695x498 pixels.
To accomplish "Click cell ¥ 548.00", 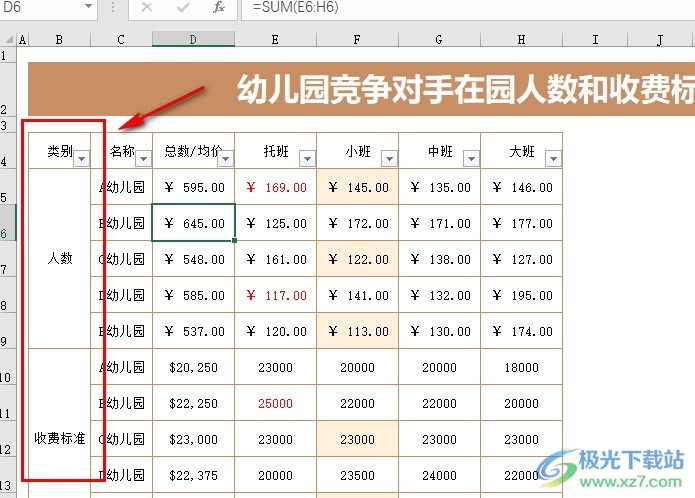I will click(193, 259).
